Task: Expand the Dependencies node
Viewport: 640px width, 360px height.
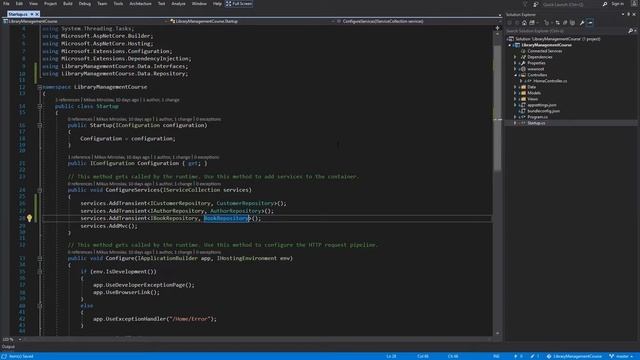Action: coord(515,57)
